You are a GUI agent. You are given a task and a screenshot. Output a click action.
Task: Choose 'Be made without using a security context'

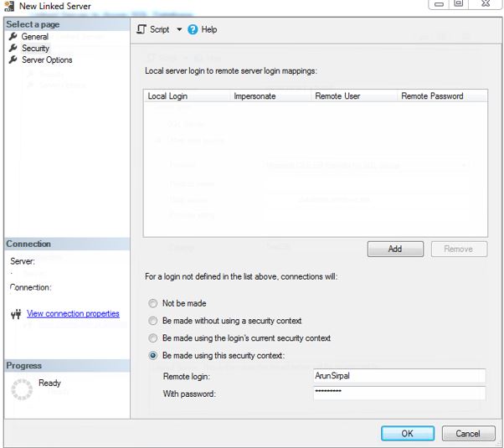click(152, 321)
